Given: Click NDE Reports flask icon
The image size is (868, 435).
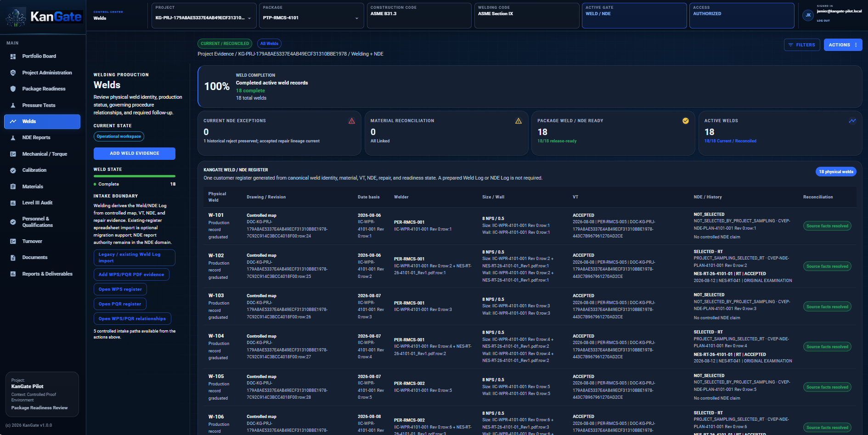Looking at the screenshot, I should pos(13,138).
